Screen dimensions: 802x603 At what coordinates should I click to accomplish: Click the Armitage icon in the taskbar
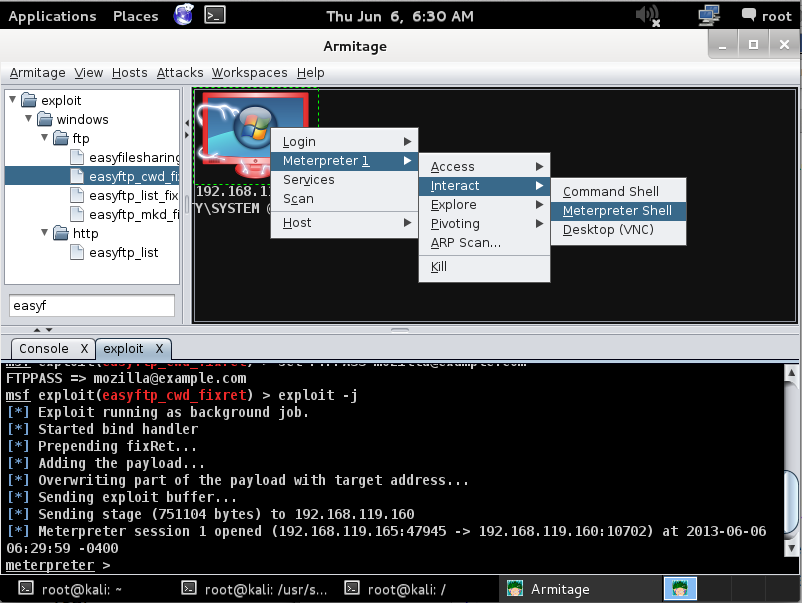tap(515, 589)
